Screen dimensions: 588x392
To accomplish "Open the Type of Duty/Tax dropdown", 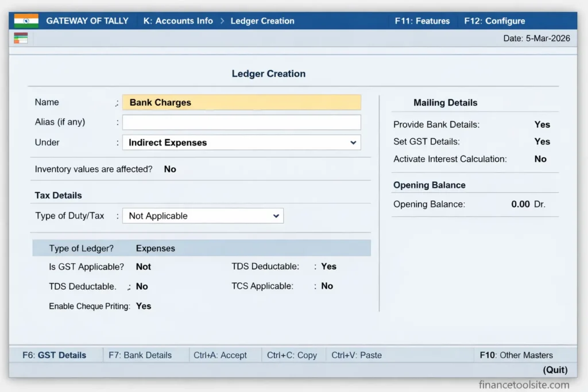I will (x=203, y=216).
